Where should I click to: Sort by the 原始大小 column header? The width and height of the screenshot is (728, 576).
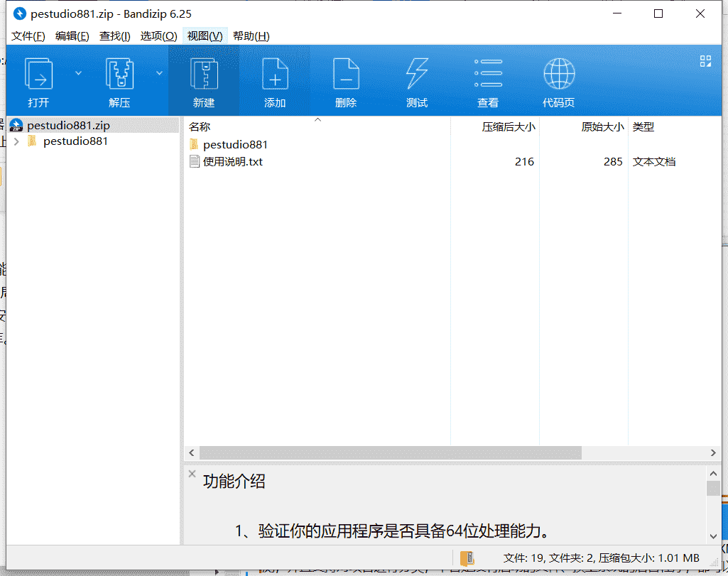pyautogui.click(x=584, y=126)
